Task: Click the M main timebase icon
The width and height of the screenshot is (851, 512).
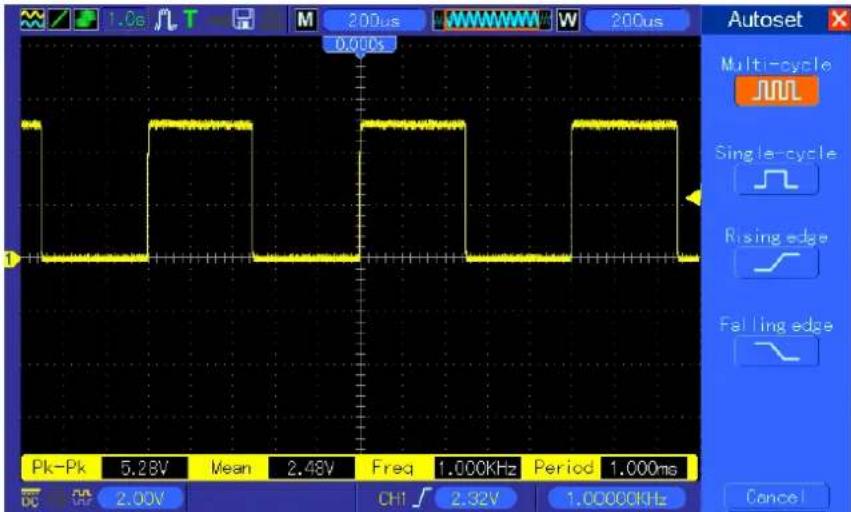Action: [x=306, y=21]
